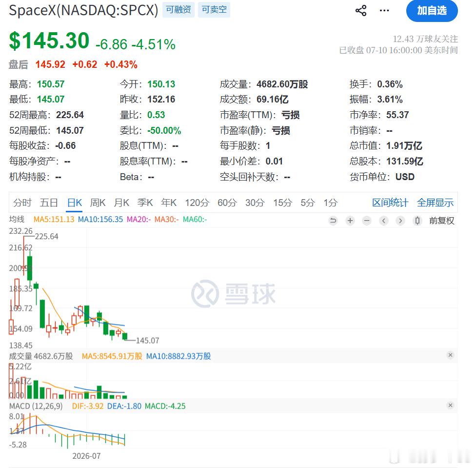Switch to the 15分 chart tab
This screenshot has height=468, width=476.
click(282, 203)
